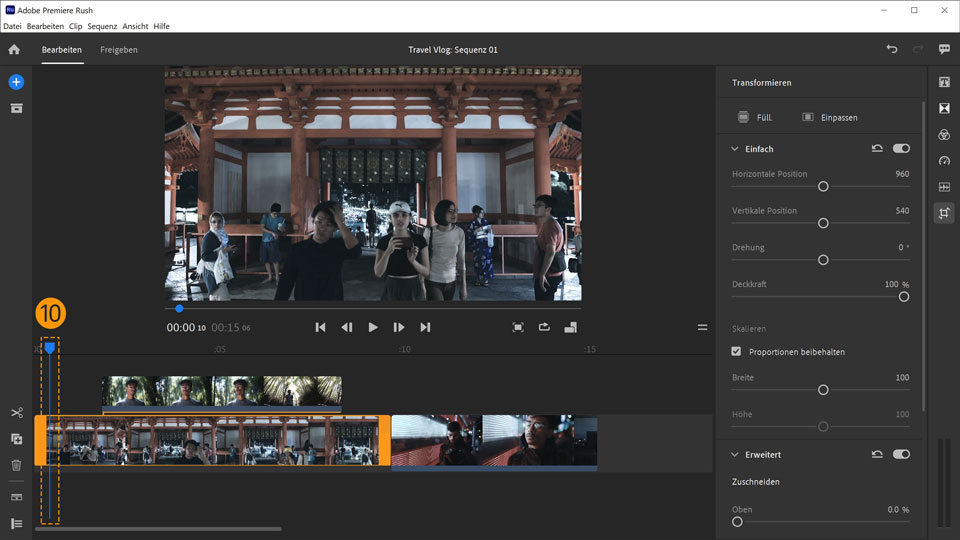Undo the last action
960x540 pixels.
click(x=892, y=50)
